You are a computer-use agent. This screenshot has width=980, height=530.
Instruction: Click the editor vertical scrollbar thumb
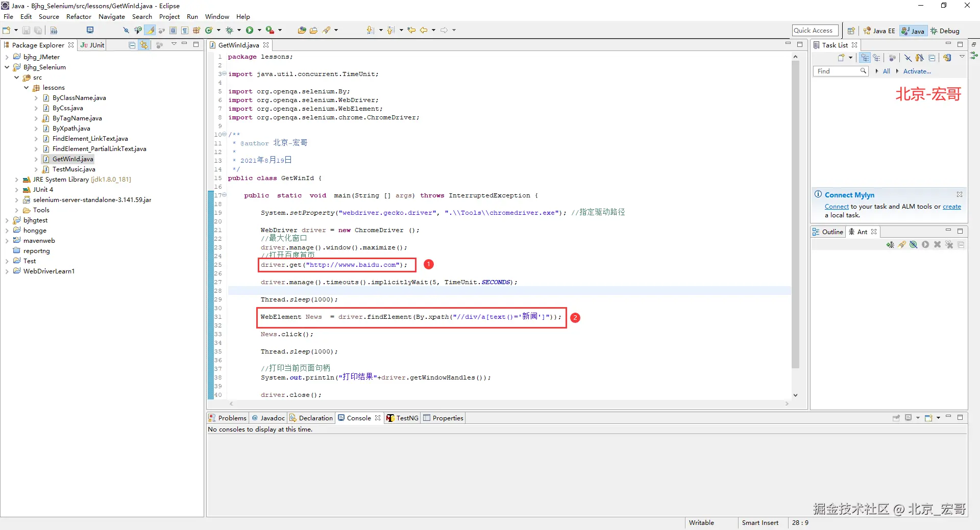tap(795, 214)
